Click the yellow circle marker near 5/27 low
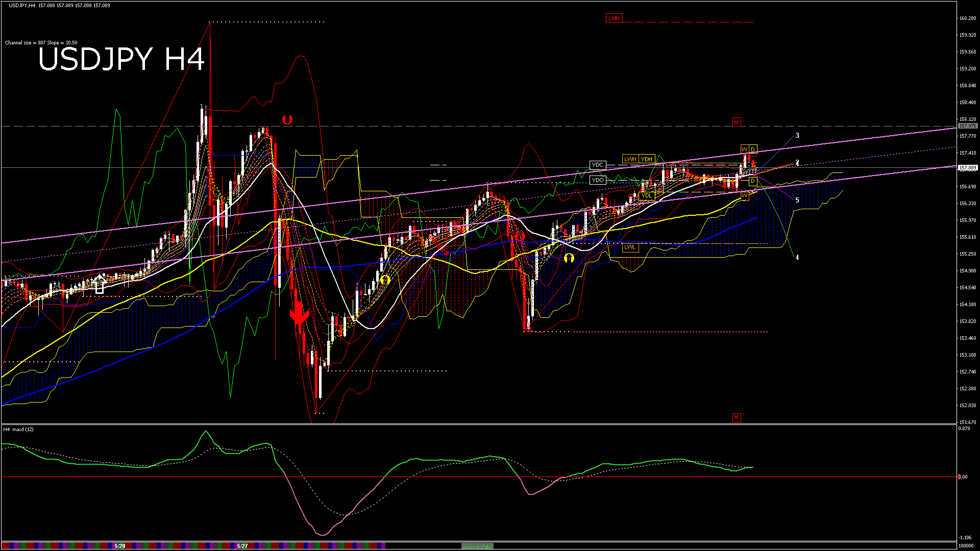 (385, 280)
